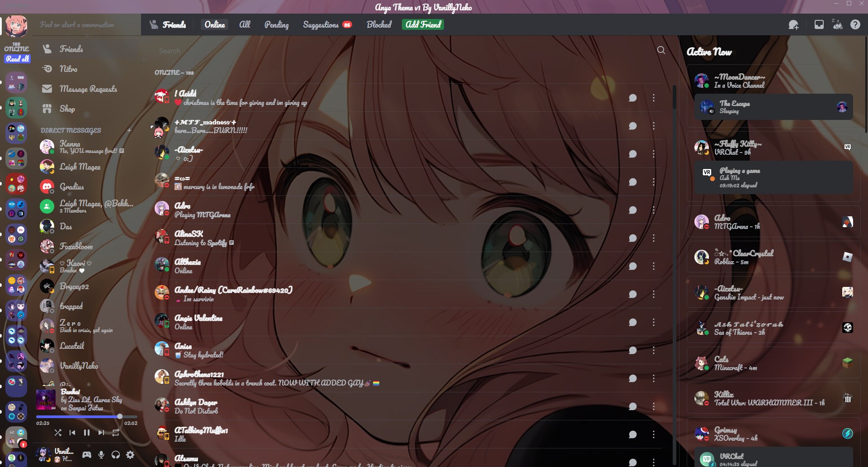Deafen yourself with the headphone toggle
Screen dimensions: 868x467
pos(116,454)
